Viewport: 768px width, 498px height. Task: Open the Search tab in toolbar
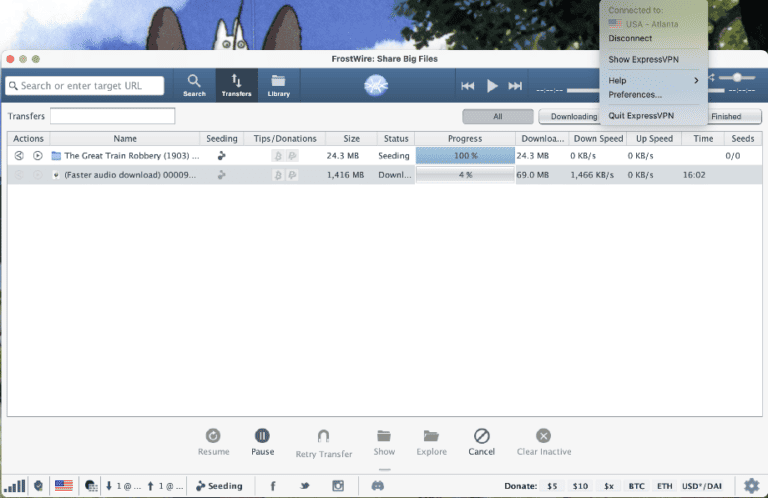(194, 85)
